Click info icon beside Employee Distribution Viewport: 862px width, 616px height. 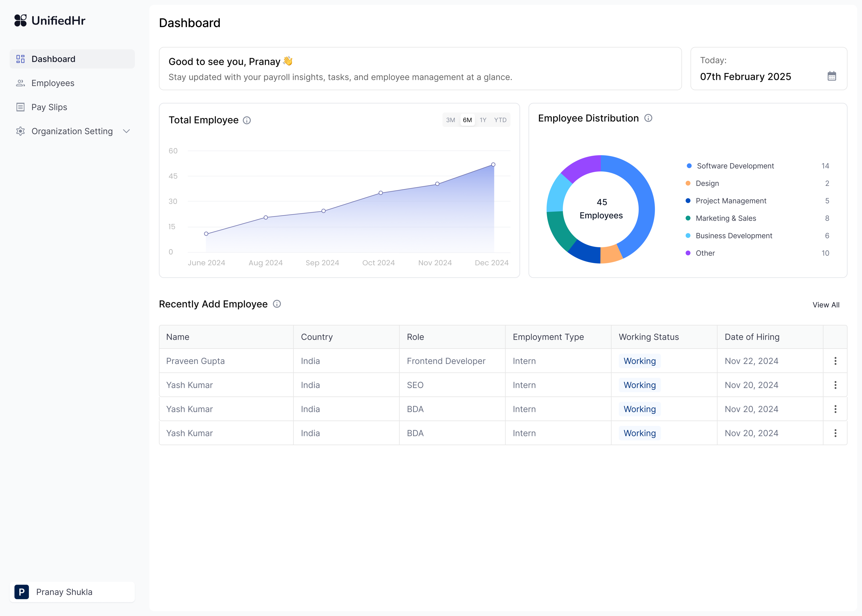coord(648,118)
